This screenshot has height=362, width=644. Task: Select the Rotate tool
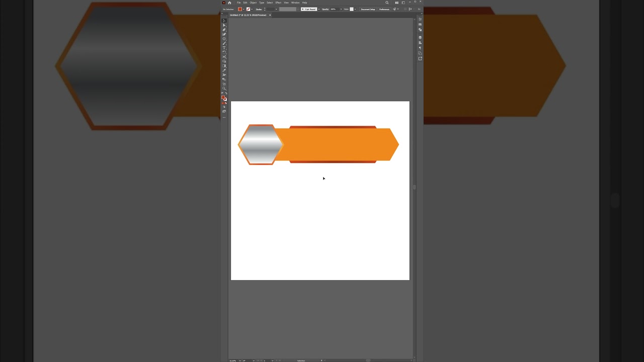pos(224,52)
